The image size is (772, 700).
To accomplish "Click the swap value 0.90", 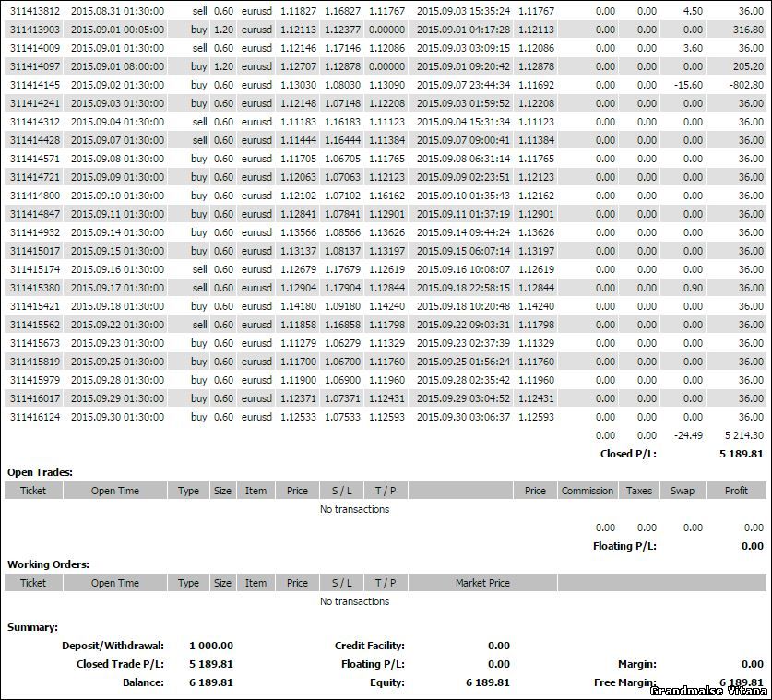I will click(693, 288).
